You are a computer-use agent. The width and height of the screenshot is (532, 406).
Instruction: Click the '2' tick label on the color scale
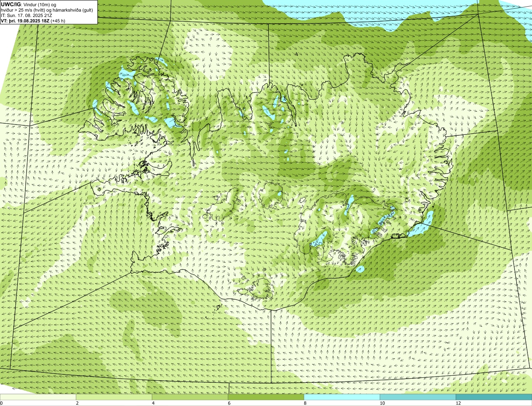coord(77,403)
